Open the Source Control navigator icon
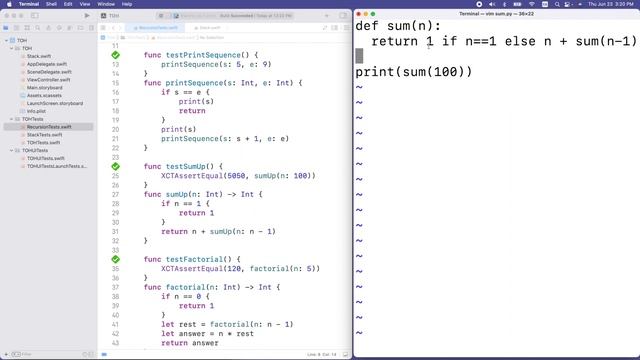The image size is (640, 360). pyautogui.click(x=16, y=28)
